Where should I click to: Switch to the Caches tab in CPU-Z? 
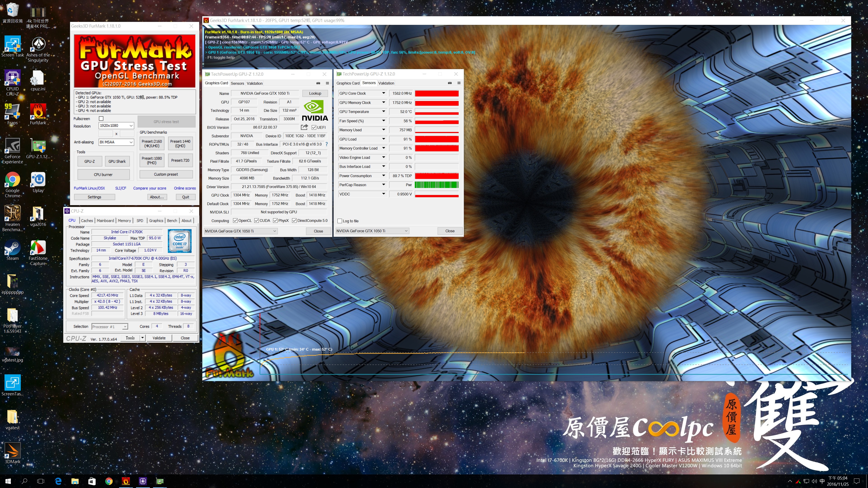pyautogui.click(x=87, y=221)
